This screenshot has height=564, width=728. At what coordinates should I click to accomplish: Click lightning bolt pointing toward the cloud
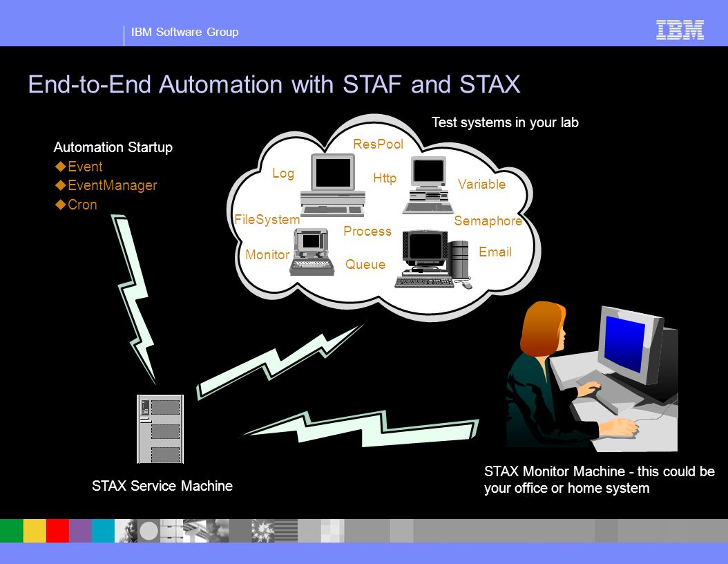280,361
